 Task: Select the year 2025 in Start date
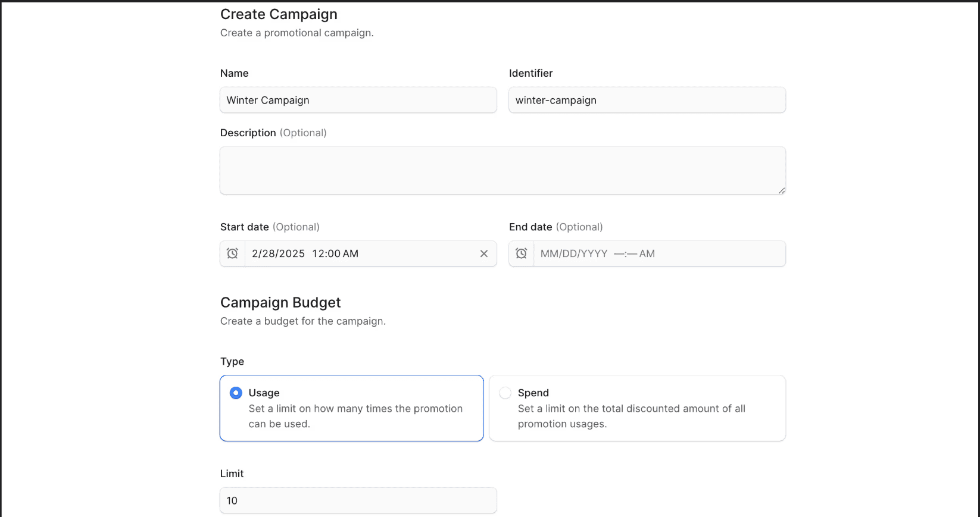292,253
